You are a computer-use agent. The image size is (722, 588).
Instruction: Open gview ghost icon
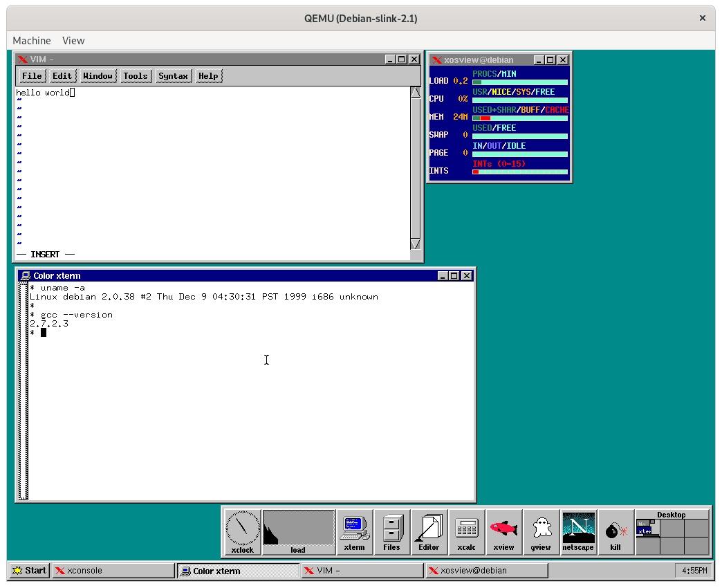(541, 531)
